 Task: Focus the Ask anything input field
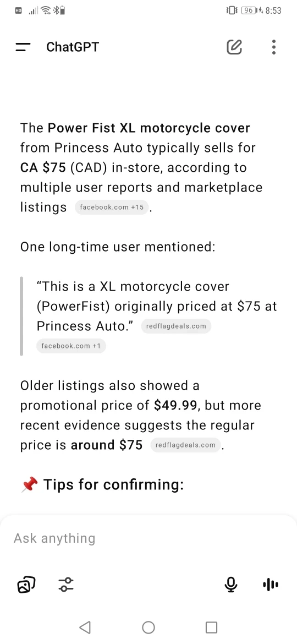click(x=148, y=538)
